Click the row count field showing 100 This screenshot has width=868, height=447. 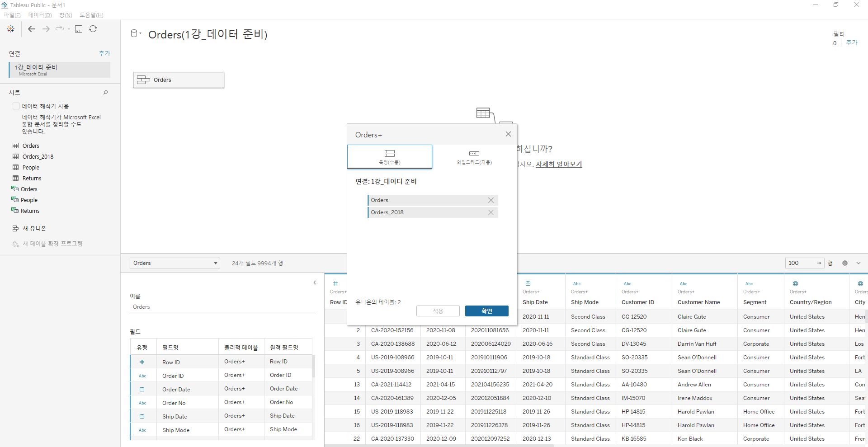click(805, 263)
